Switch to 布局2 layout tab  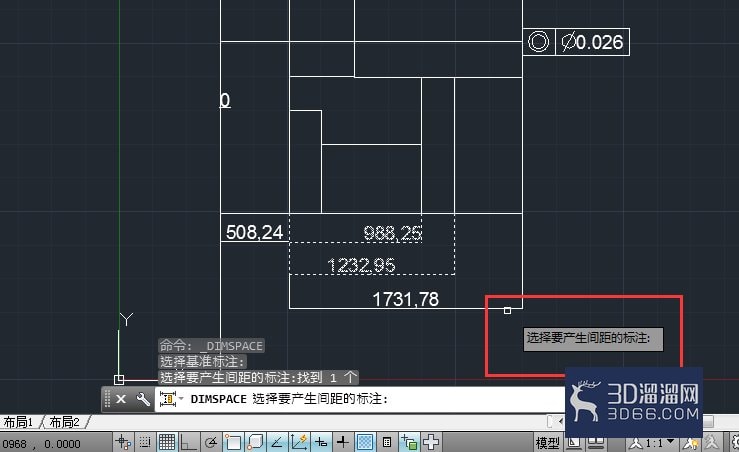[x=65, y=422]
